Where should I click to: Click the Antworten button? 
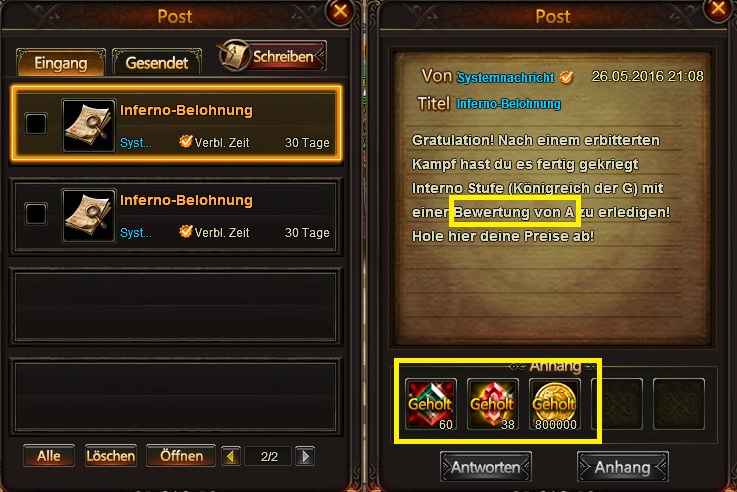click(x=486, y=467)
